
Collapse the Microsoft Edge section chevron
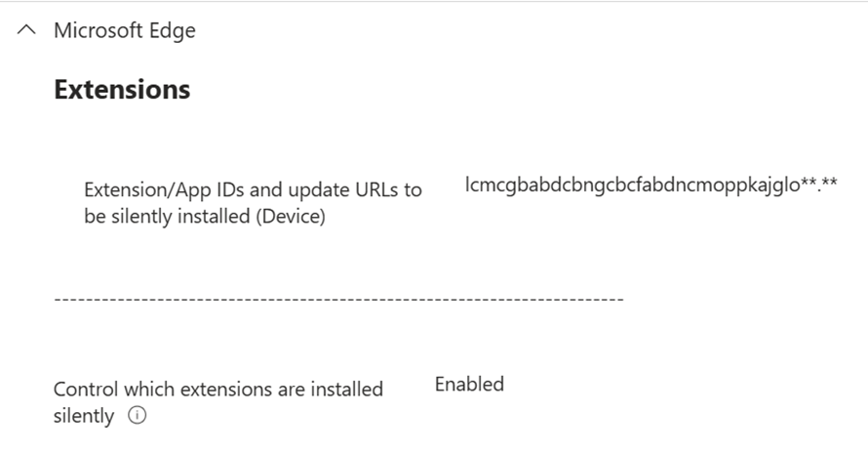click(27, 31)
